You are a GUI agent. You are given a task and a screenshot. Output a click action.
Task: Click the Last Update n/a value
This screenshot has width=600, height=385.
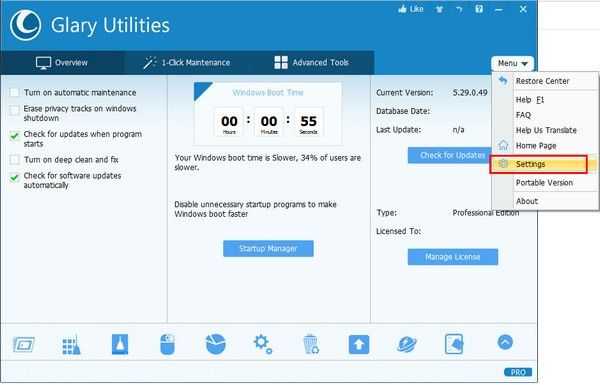click(458, 130)
